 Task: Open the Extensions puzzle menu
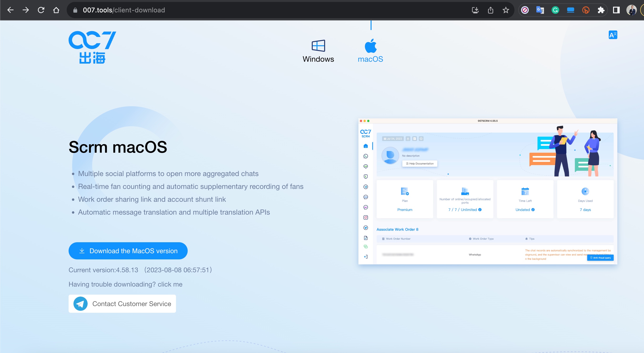601,10
